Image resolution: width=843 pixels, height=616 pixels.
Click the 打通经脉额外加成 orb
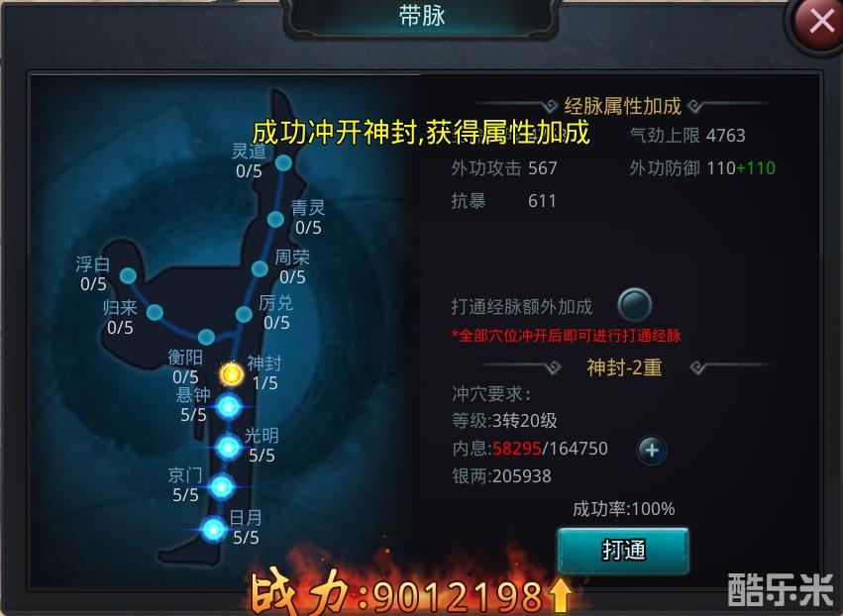point(635,305)
